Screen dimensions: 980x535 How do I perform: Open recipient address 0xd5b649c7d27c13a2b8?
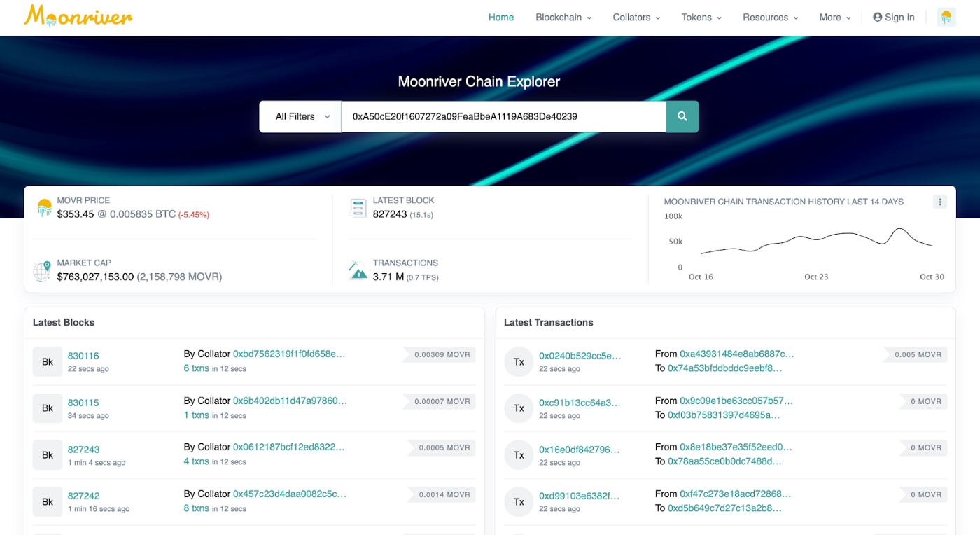pos(724,508)
